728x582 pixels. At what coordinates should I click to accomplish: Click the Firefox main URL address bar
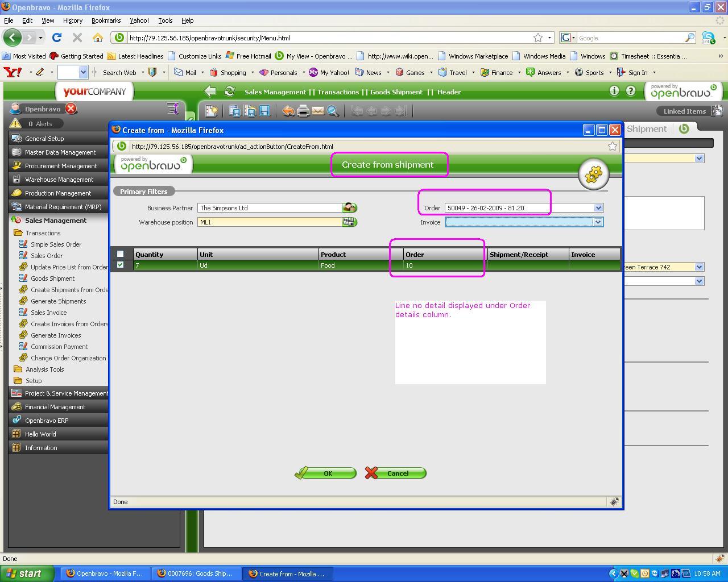330,38
